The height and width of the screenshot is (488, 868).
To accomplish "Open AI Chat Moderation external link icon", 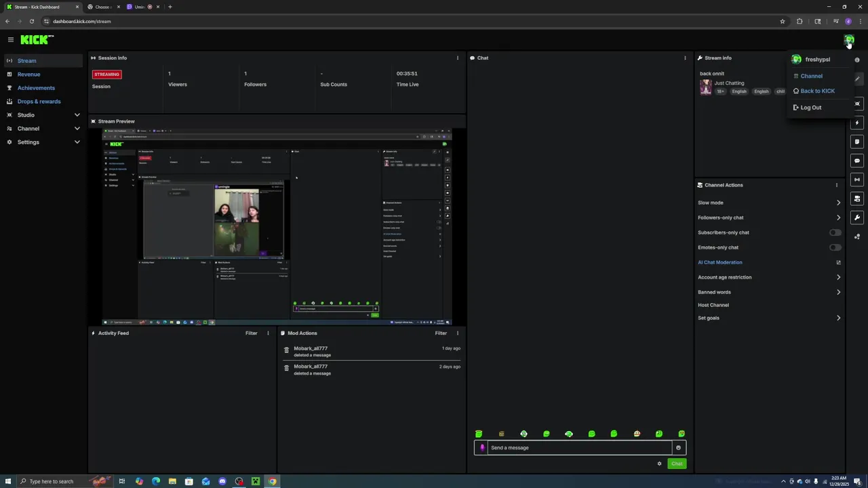I will pos(838,262).
